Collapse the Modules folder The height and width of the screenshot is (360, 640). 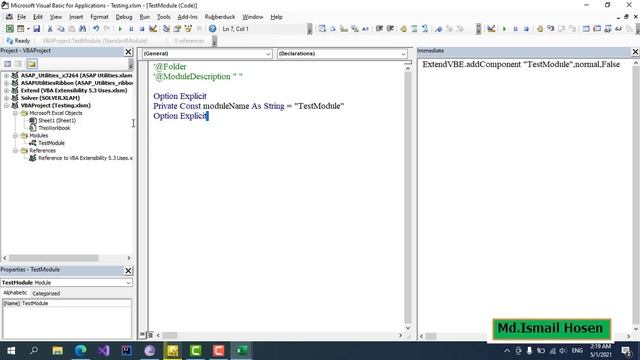tap(15, 136)
